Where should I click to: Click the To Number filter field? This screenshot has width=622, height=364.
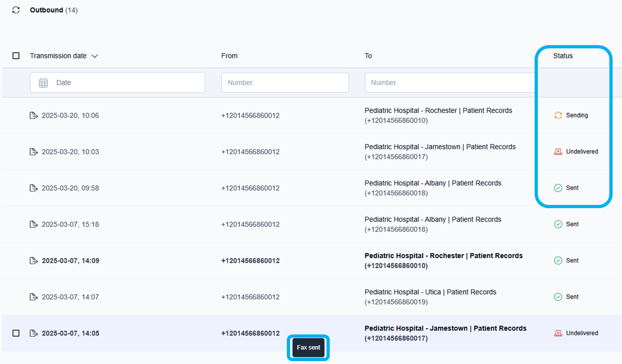pos(448,83)
